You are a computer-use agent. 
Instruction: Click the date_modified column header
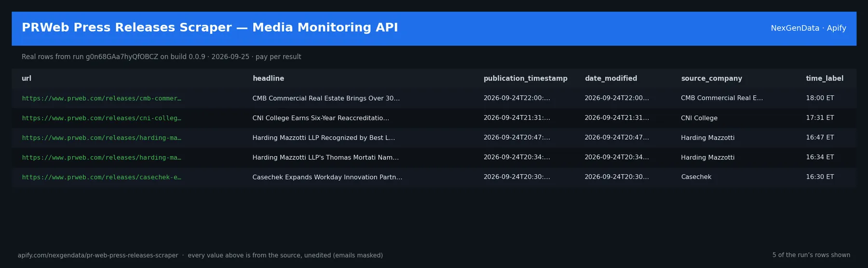point(611,79)
